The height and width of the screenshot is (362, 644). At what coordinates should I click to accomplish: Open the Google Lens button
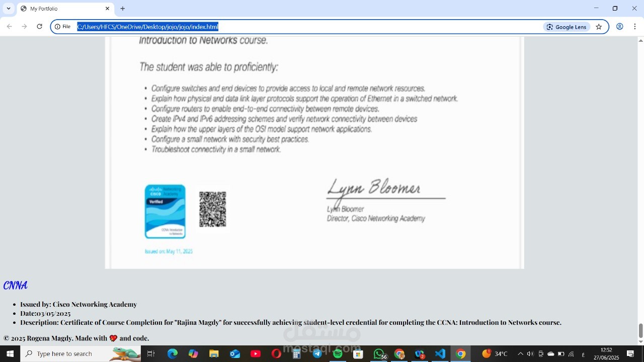(567, 27)
